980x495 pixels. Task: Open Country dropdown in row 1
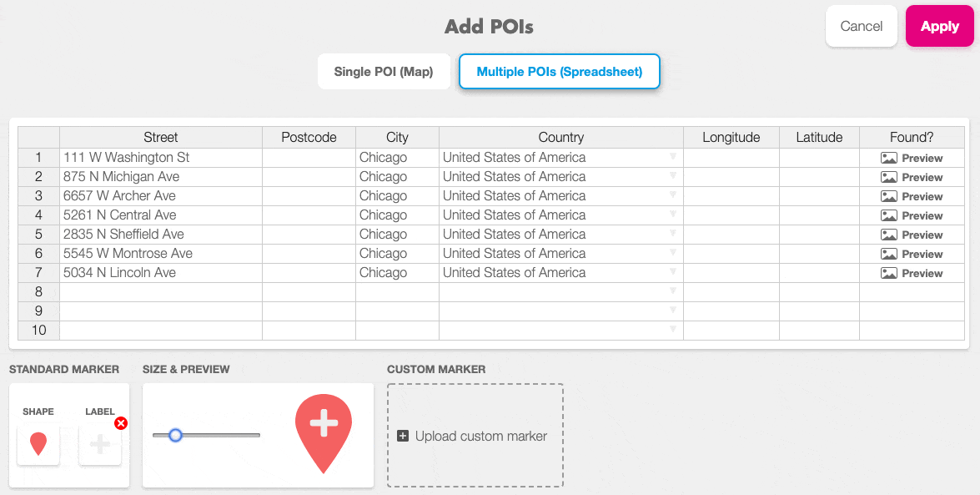672,157
